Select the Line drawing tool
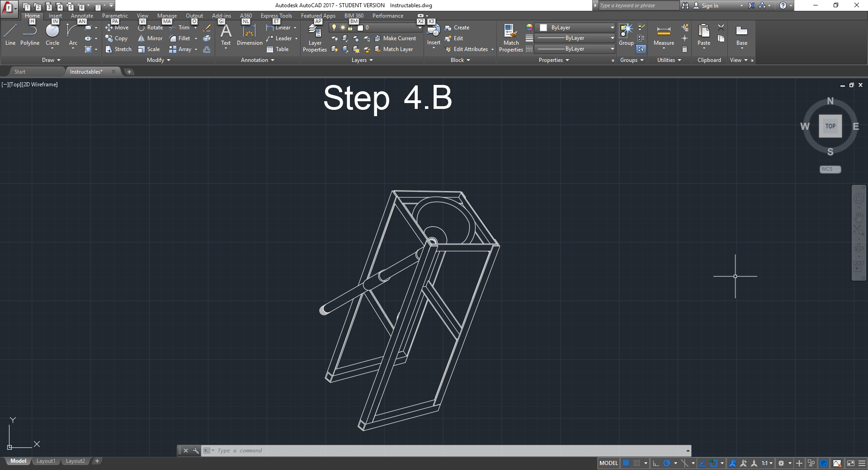This screenshot has width=868, height=470. pos(10,35)
